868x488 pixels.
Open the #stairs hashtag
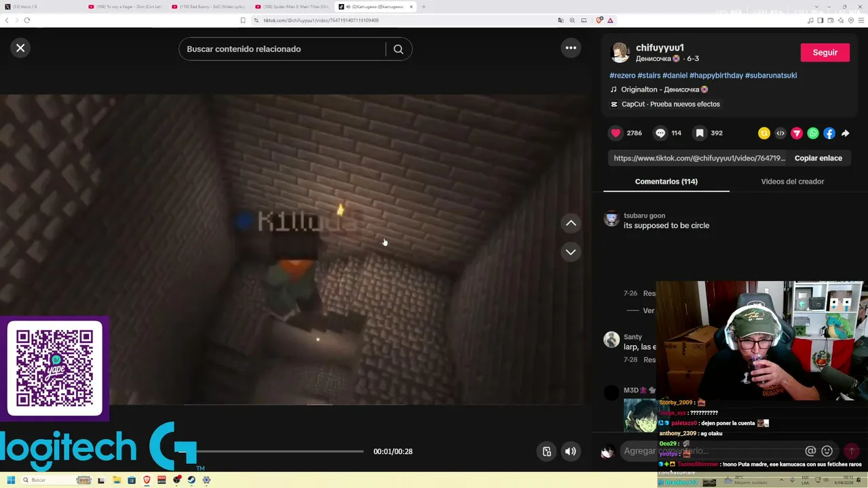point(649,75)
